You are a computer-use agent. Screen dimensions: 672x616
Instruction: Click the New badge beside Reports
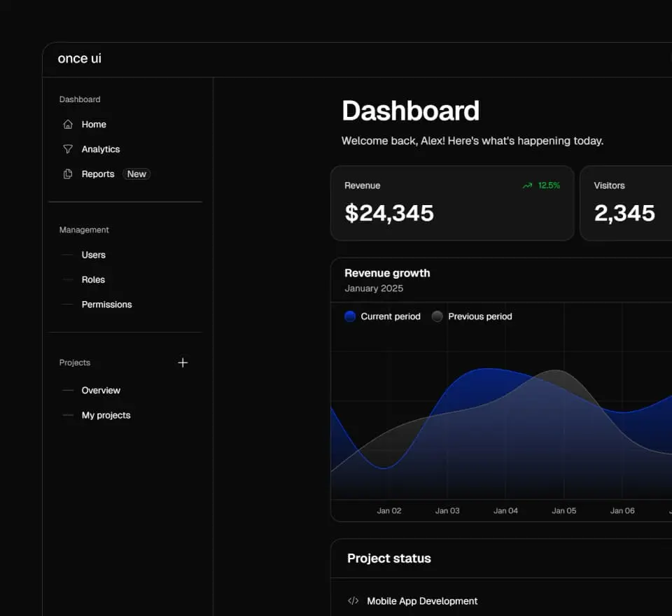coord(136,174)
